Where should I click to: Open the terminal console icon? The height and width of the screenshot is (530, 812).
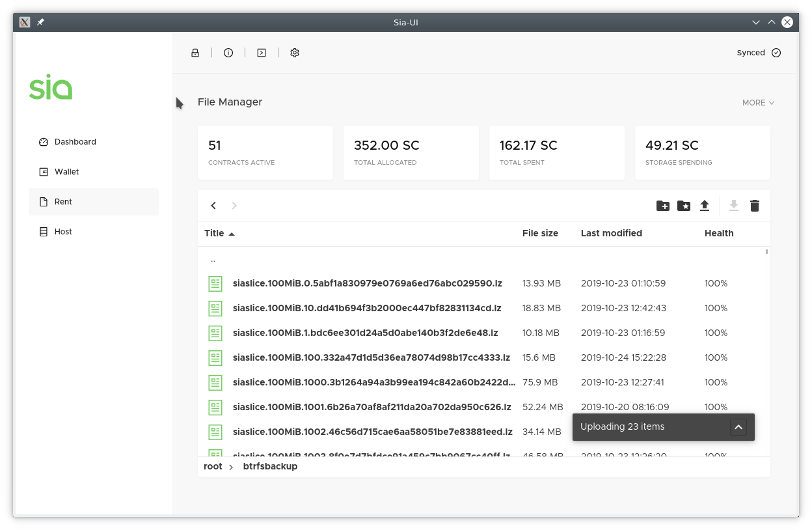262,53
